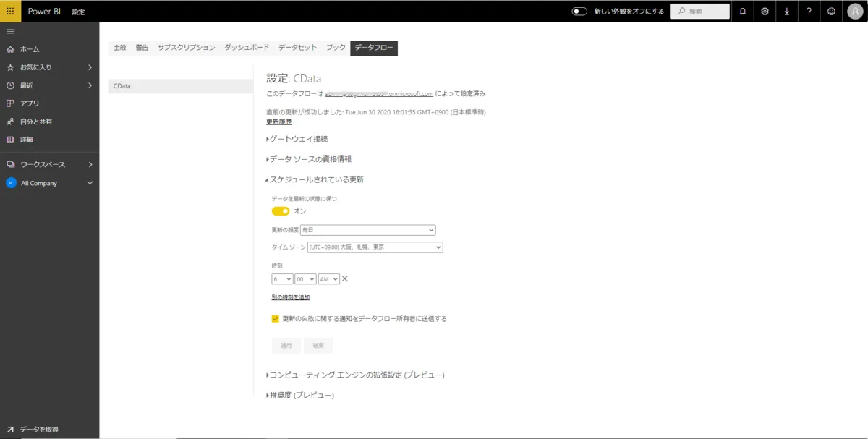Switch to the データセット tab

[x=297, y=47]
